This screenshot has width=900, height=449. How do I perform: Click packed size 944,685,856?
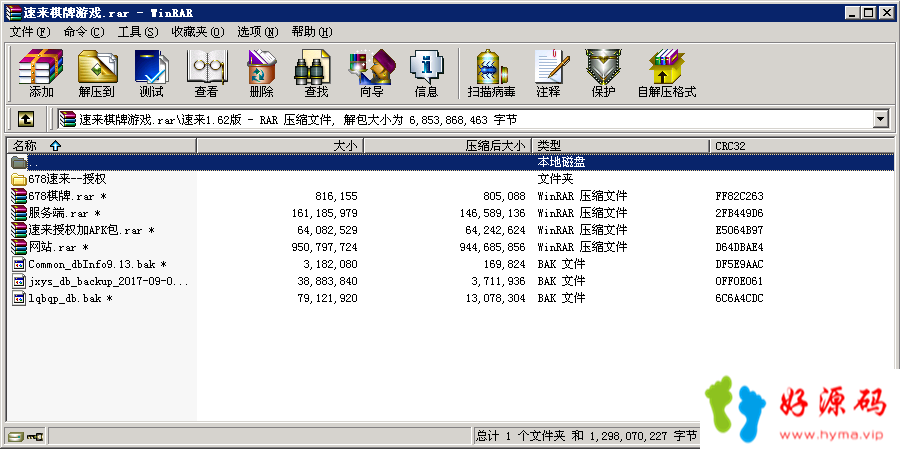point(492,247)
